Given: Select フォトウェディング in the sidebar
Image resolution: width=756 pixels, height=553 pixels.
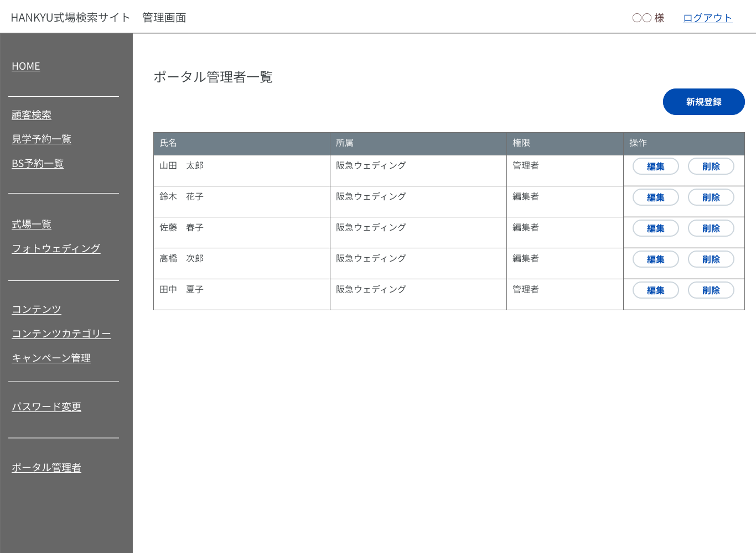Looking at the screenshot, I should point(56,249).
